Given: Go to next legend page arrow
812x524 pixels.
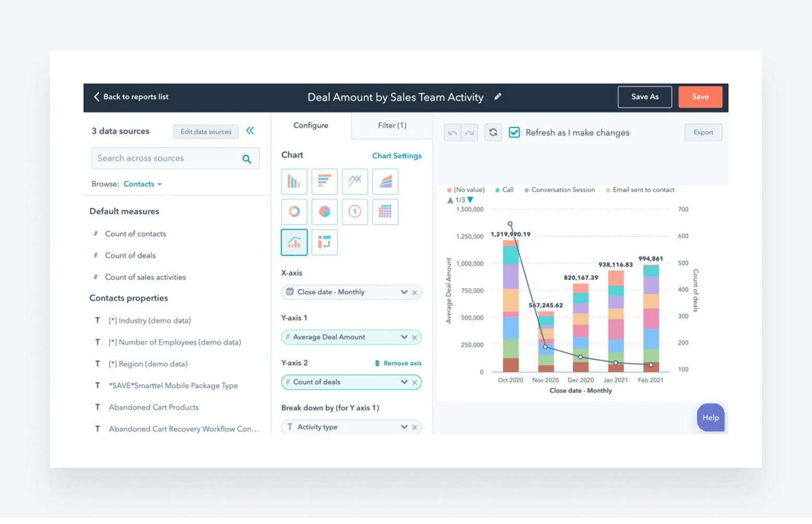Looking at the screenshot, I should [x=470, y=200].
